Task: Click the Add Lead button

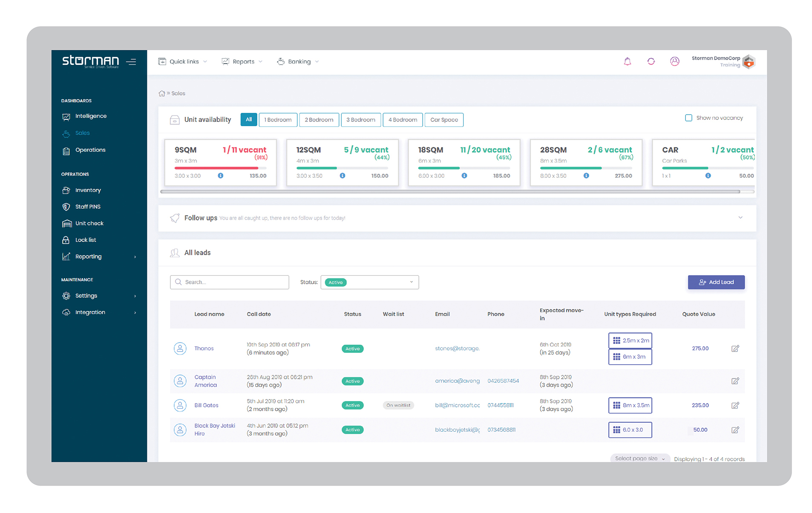Action: pos(716,282)
